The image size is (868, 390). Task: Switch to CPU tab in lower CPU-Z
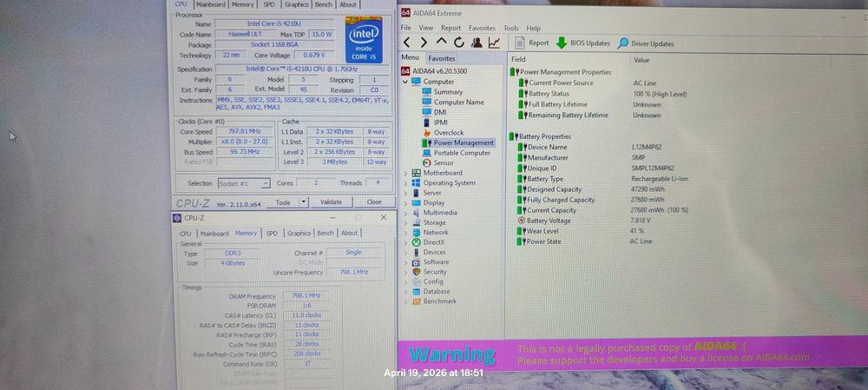pos(186,234)
